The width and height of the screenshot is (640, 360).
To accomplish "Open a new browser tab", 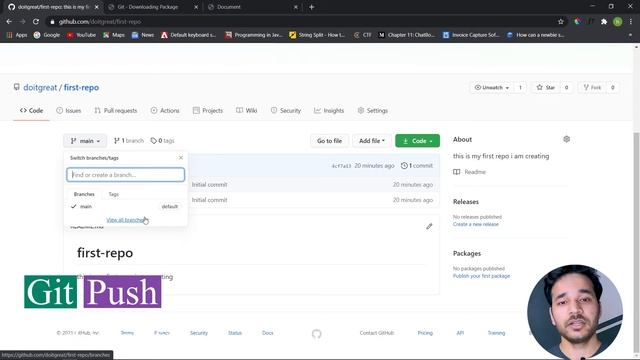I will tap(311, 7).
